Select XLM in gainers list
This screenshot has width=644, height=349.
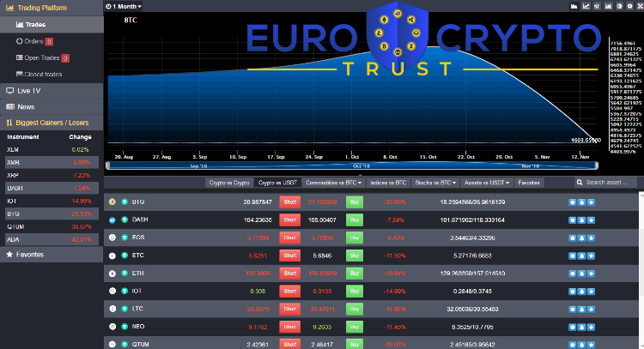click(52, 150)
